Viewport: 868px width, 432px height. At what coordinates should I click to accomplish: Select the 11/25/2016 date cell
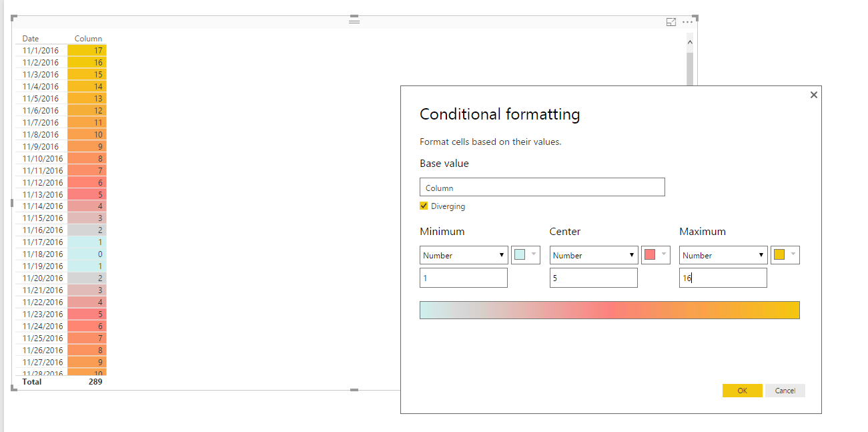43,338
